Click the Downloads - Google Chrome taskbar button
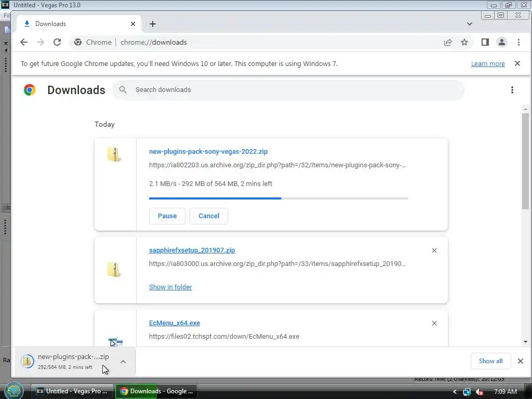This screenshot has width=532, height=399. [x=156, y=391]
